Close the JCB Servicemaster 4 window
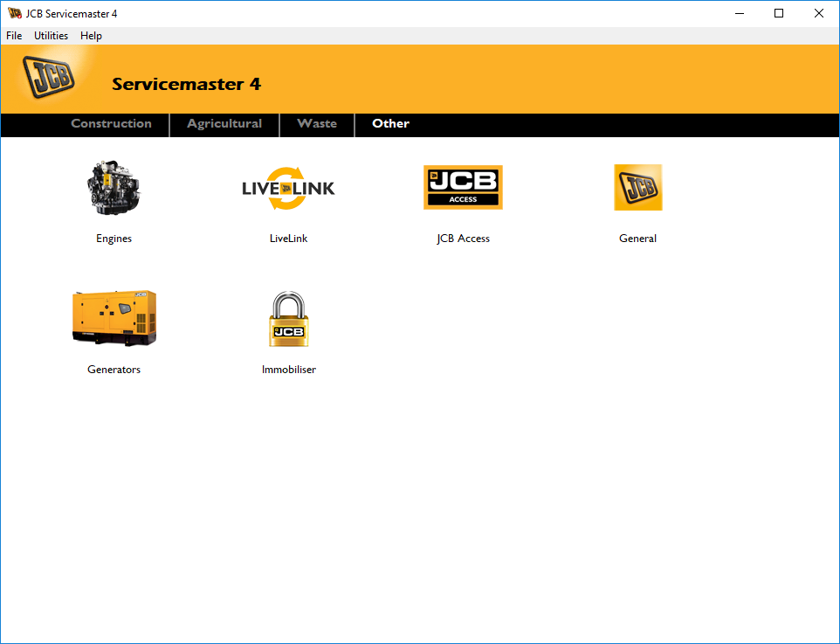The height and width of the screenshot is (644, 840). tap(818, 13)
